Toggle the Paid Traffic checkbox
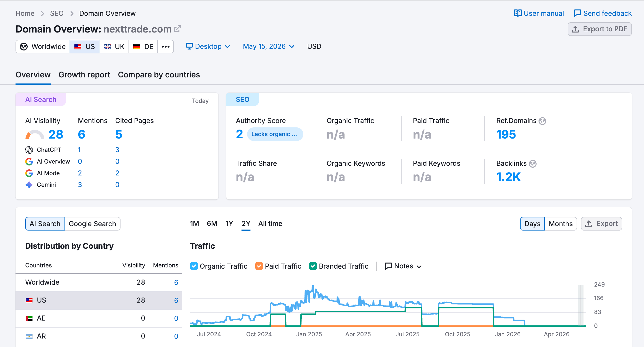The width and height of the screenshot is (644, 347). (x=259, y=266)
